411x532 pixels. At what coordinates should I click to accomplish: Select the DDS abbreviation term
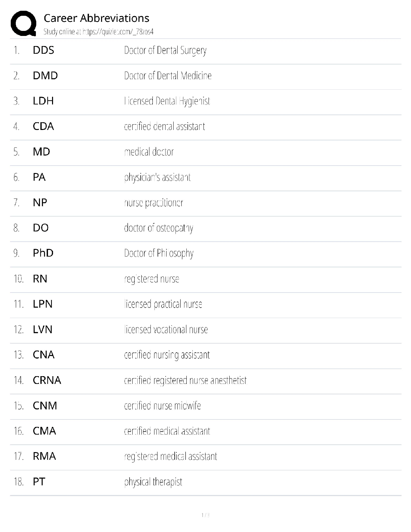43,50
